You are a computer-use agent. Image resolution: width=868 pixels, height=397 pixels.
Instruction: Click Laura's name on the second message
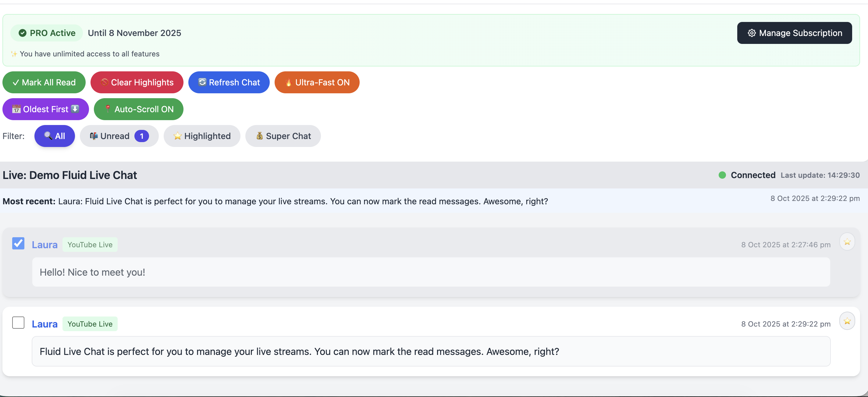click(44, 324)
